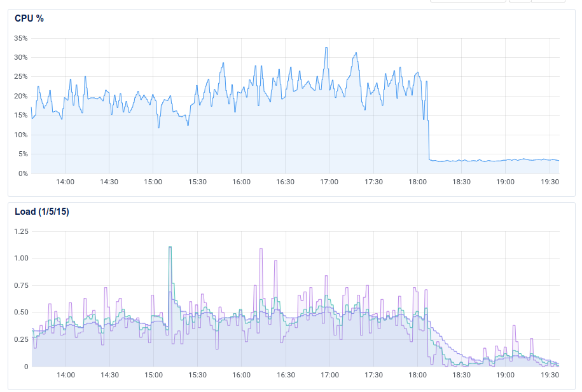Select 19:00 below the Load chart
Image resolution: width=582 pixels, height=392 pixels.
(506, 375)
